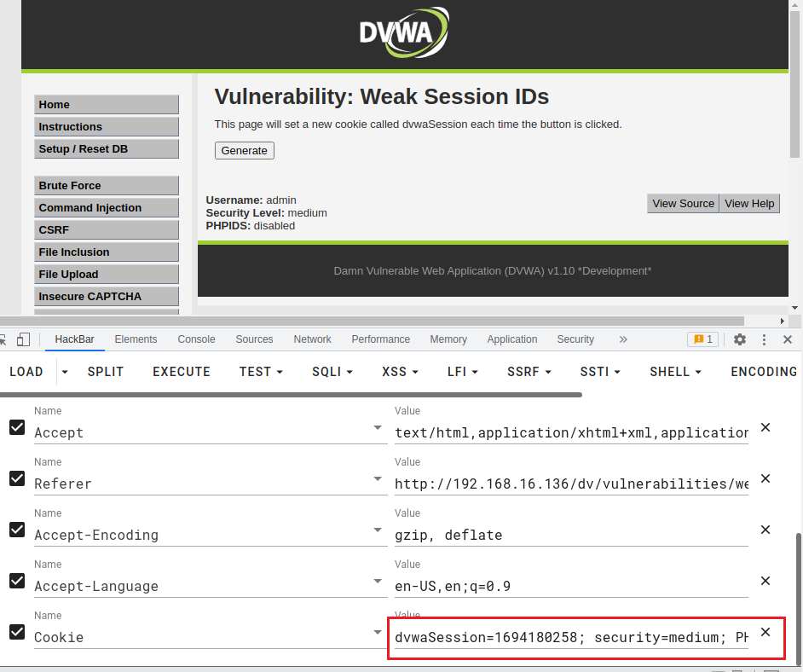Open the Home menu link

coord(107,105)
